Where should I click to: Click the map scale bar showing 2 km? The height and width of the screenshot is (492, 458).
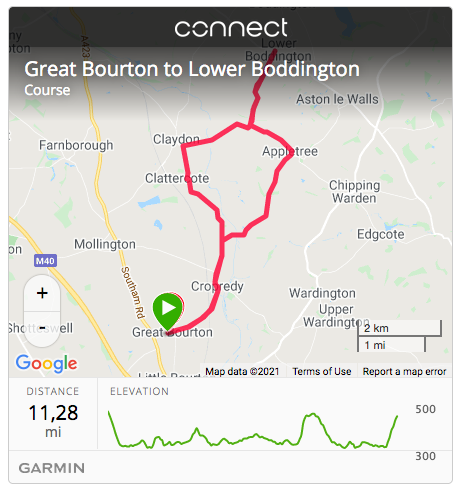click(x=399, y=336)
